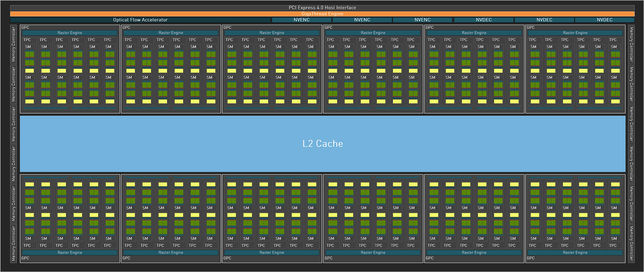Image resolution: width=644 pixels, height=272 pixels.
Task: Select the orange GigaThread Engine bar
Action: pyautogui.click(x=322, y=14)
